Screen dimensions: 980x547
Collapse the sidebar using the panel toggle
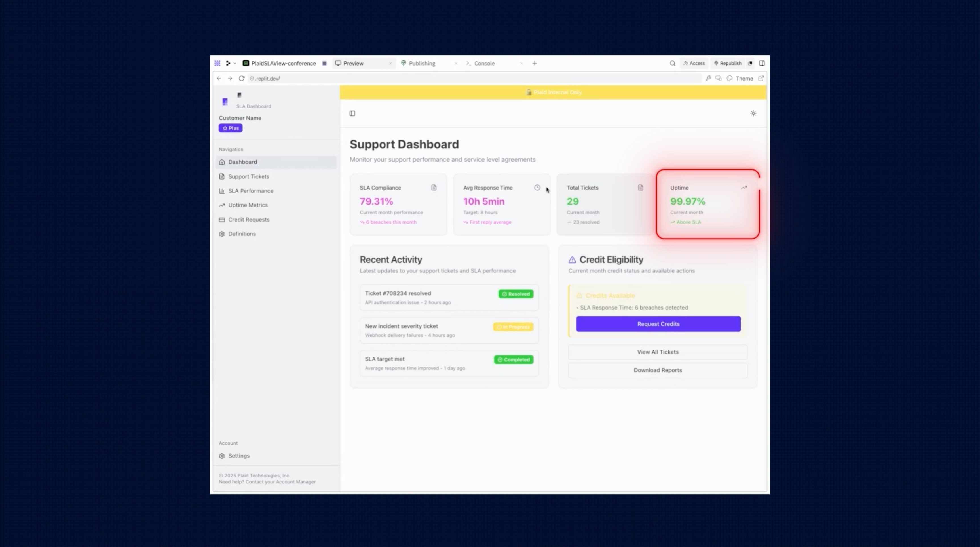[352, 113]
